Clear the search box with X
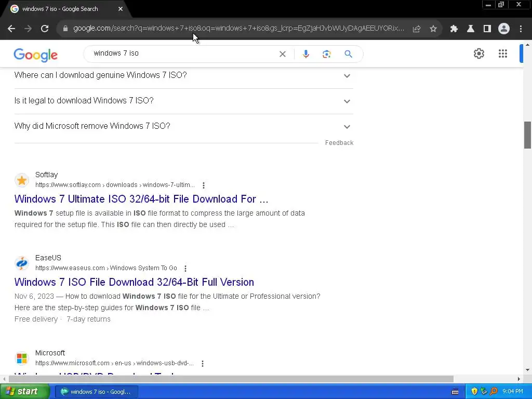The height and width of the screenshot is (399, 532). click(x=282, y=54)
